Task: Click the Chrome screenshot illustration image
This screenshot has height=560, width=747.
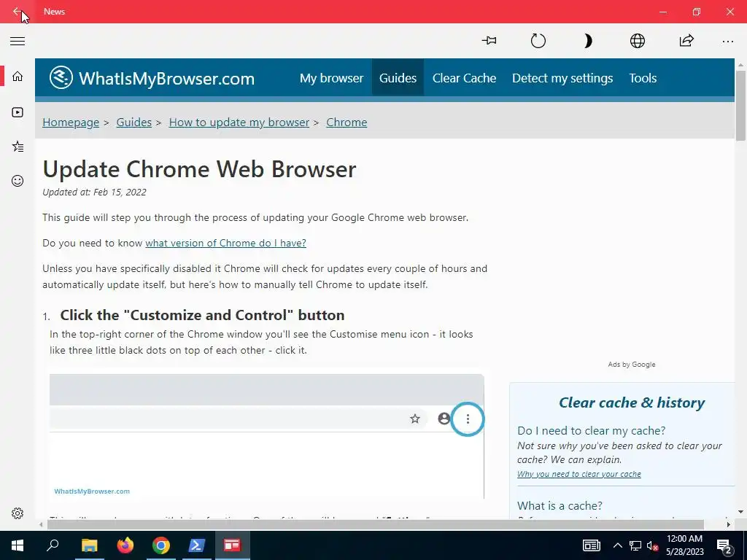Action: click(x=267, y=436)
